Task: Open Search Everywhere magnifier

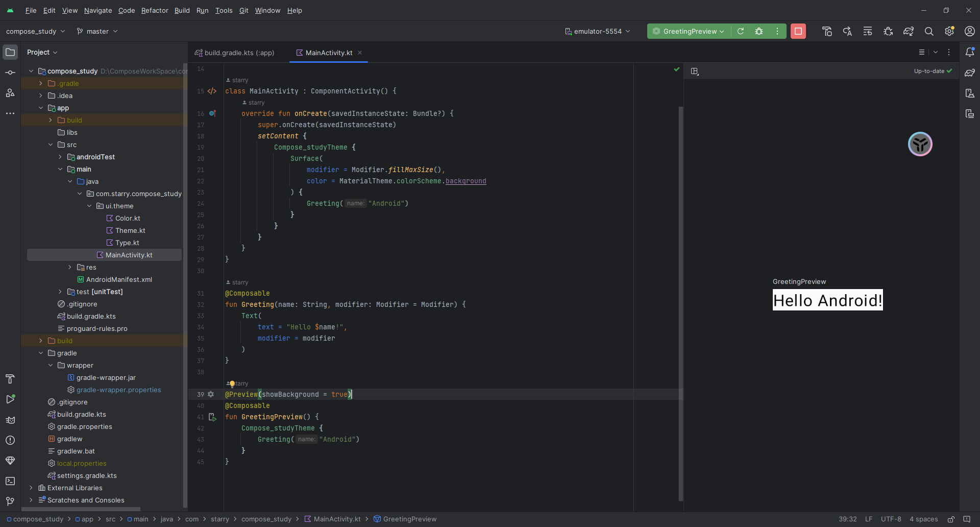Action: 929,31
